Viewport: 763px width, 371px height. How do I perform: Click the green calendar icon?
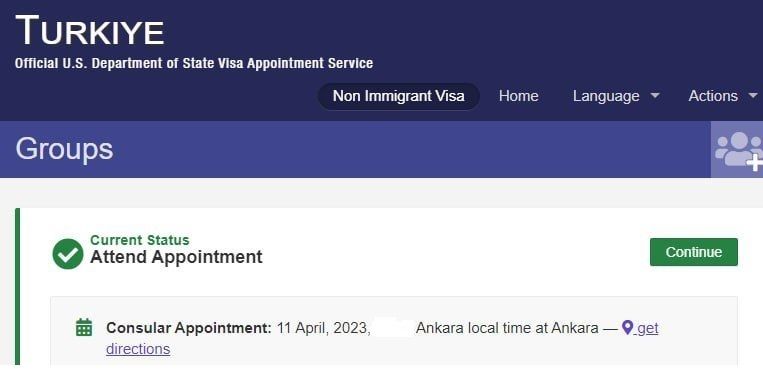[x=84, y=327]
